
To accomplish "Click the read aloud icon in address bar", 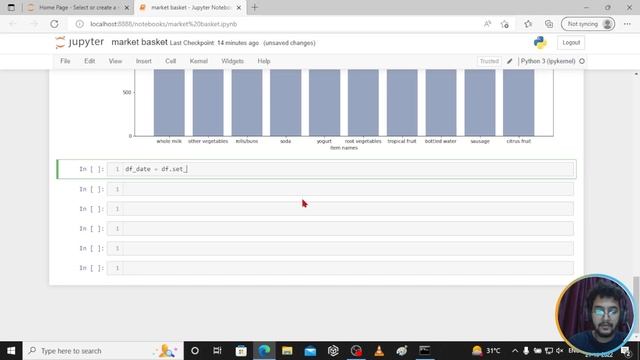I will coord(487,24).
